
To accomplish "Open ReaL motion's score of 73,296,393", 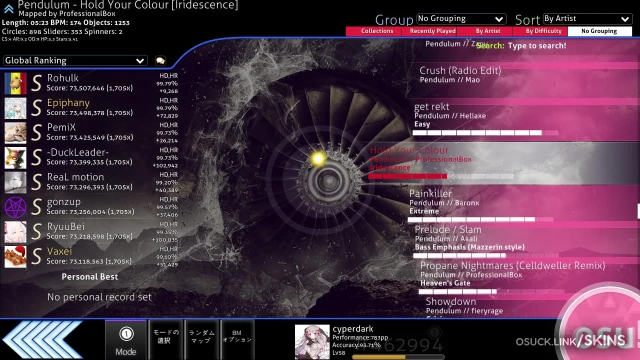I will coord(91,182).
